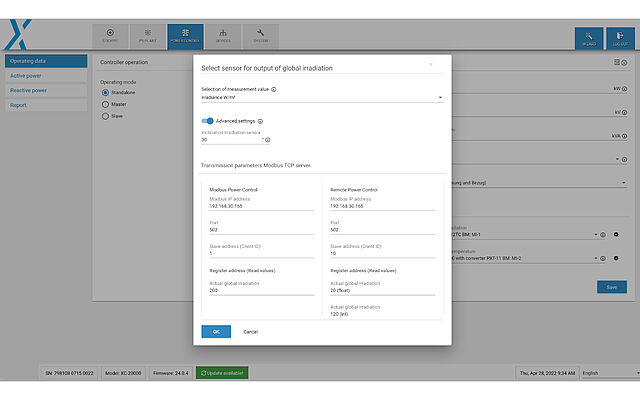The height and width of the screenshot is (400, 640).
Task: Click the '20 (float)' register field
Action: [382, 291]
